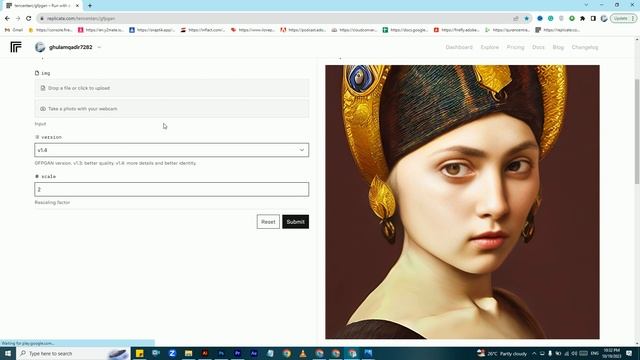Screen dimensions: 640x360
Task: Click the scale input field
Action: click(x=172, y=189)
